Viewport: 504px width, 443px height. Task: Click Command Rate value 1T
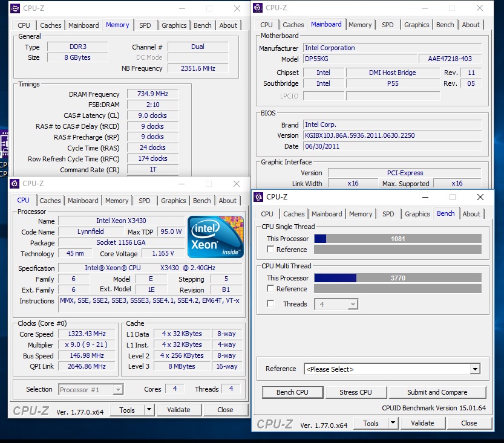coord(152,169)
